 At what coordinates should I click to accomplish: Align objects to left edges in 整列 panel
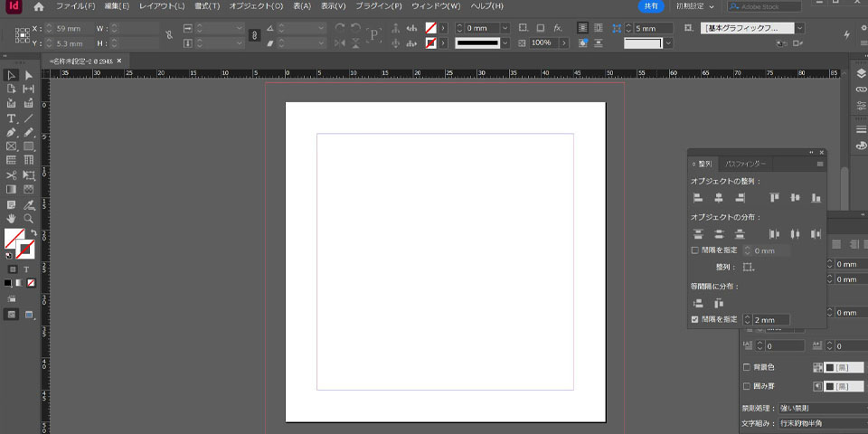698,197
